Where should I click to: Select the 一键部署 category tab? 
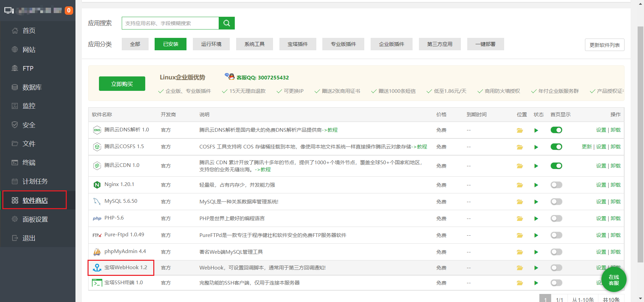(486, 44)
